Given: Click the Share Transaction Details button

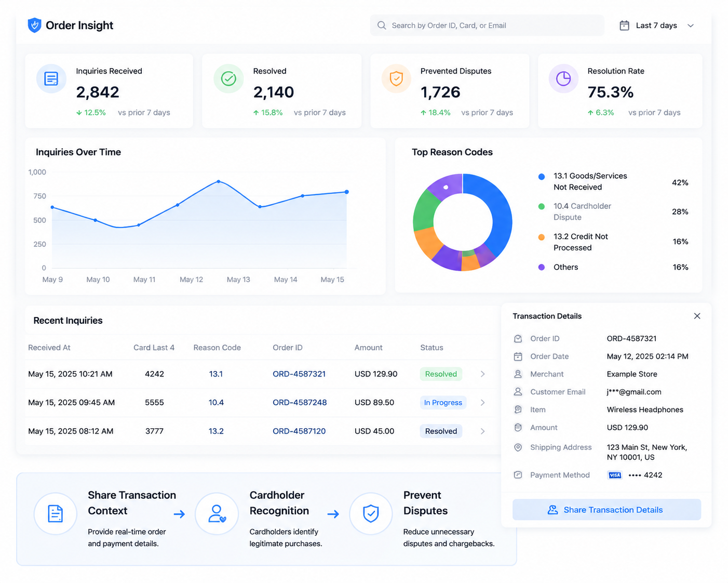Looking at the screenshot, I should point(606,510).
